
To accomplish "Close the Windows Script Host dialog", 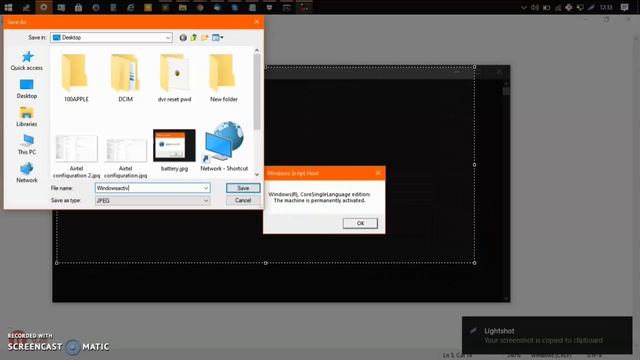I will click(378, 173).
